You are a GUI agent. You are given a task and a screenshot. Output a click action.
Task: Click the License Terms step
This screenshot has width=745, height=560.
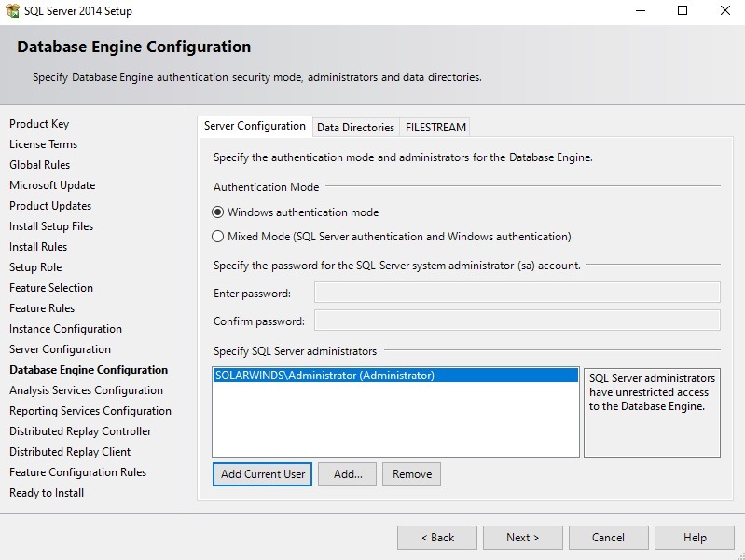point(43,144)
